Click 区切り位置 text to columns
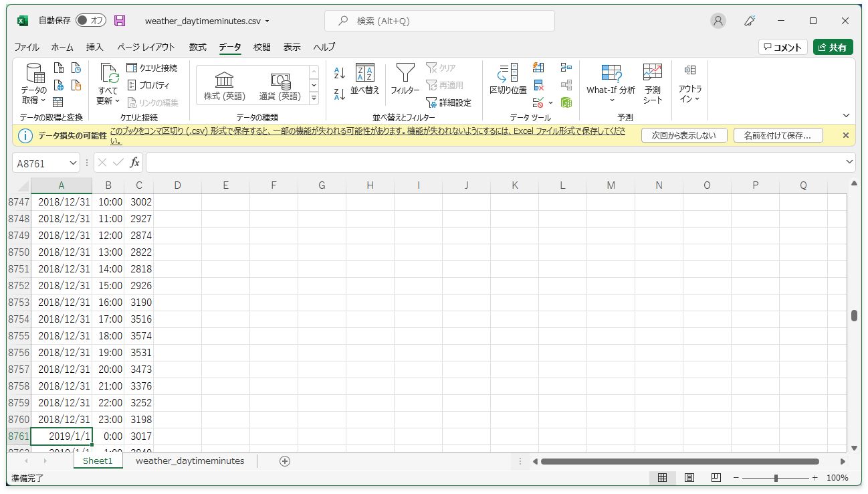 [x=508, y=79]
